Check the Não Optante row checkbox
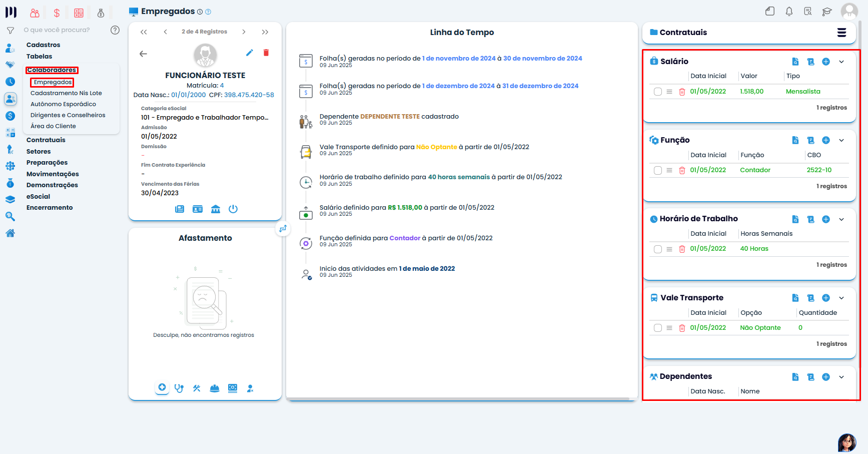 pos(658,328)
